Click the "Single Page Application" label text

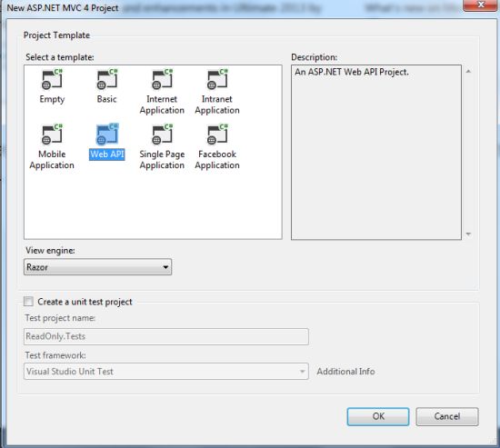pyautogui.click(x=162, y=160)
